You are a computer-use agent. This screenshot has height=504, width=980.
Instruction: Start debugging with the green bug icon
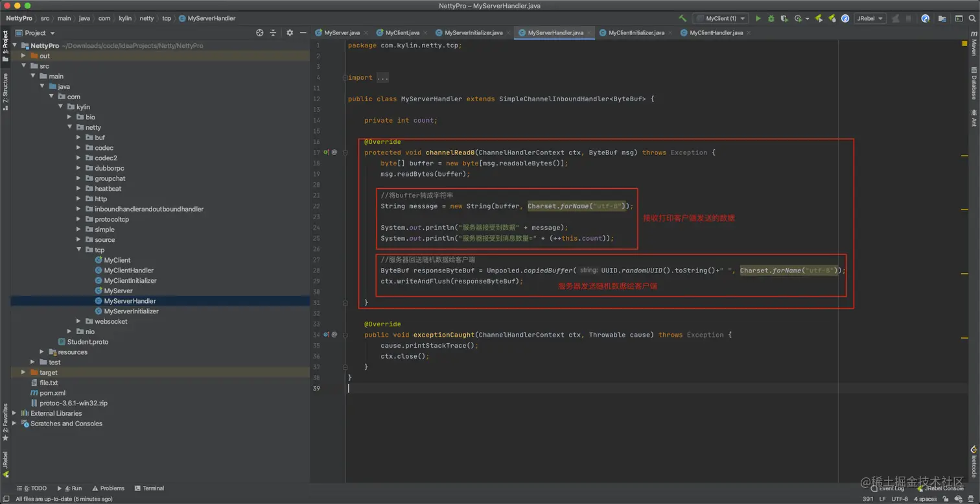(771, 19)
